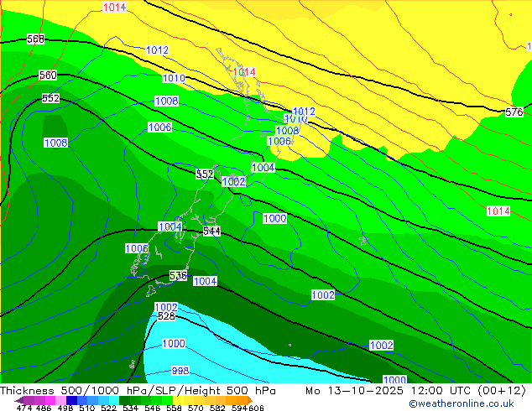Click the black 552 label beside the blue 1002
532x411 pixels.
pyautogui.click(x=205, y=174)
